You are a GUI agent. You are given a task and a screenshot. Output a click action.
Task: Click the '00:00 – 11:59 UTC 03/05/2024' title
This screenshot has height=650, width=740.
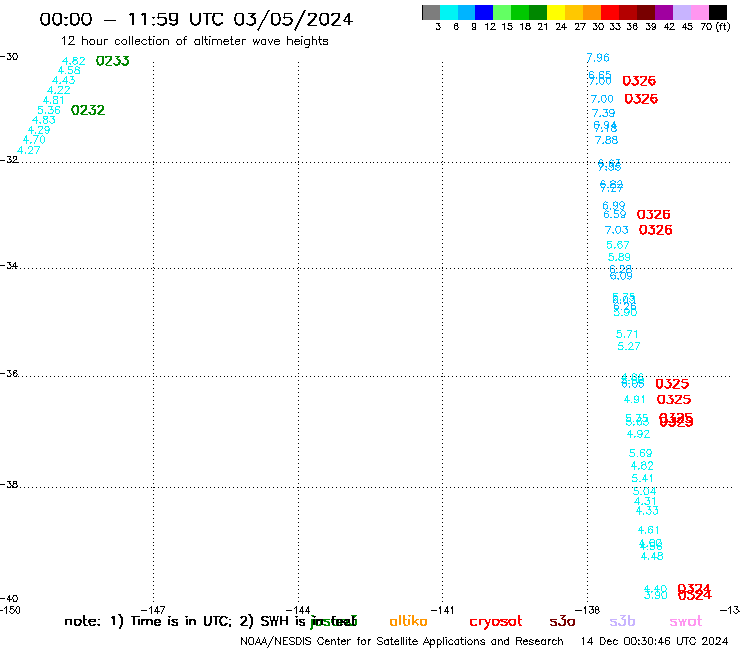point(196,19)
